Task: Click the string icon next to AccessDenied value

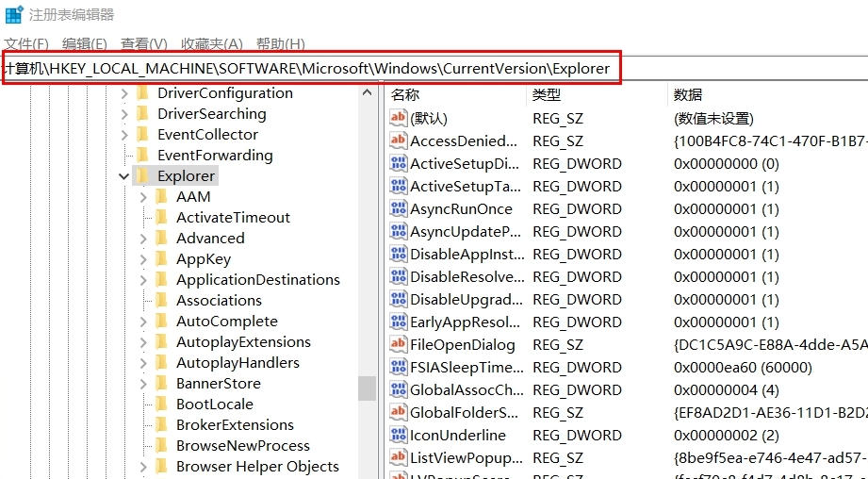Action: pos(399,140)
